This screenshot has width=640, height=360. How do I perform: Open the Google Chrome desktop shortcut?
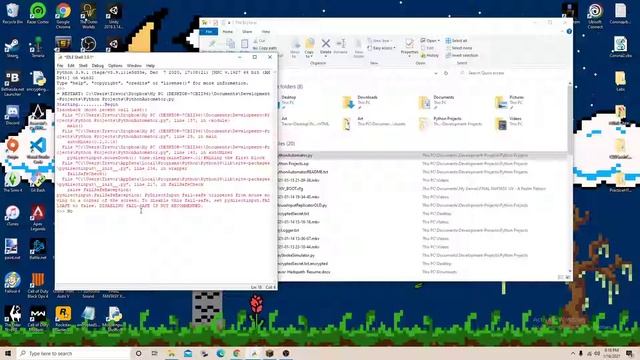click(x=63, y=15)
